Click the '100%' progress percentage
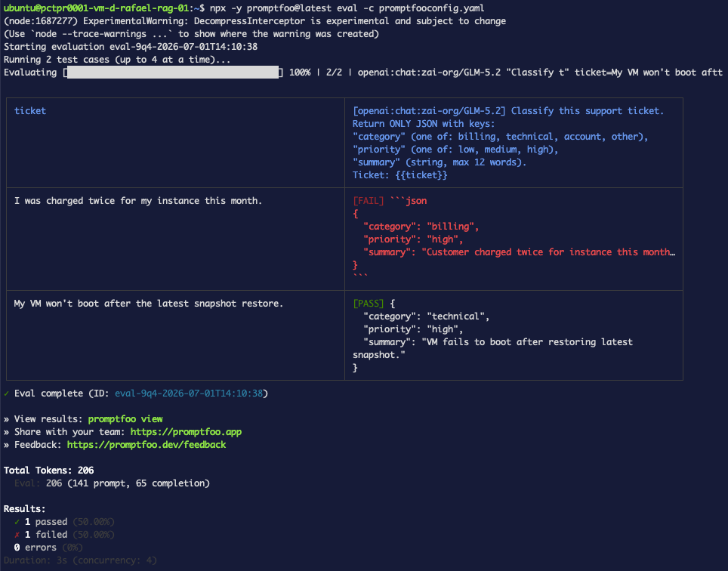Viewport: 728px width, 571px height. coord(300,72)
